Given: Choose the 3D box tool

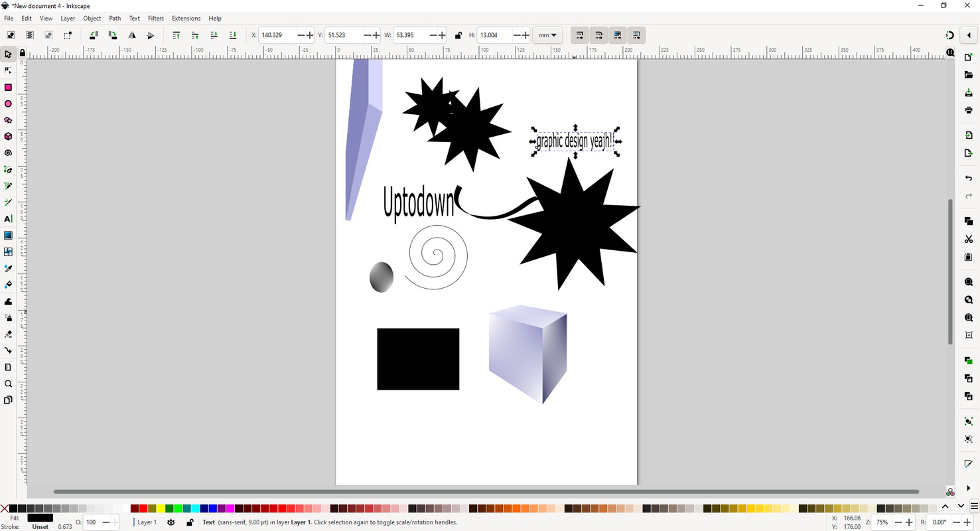Looking at the screenshot, I should click(8, 136).
